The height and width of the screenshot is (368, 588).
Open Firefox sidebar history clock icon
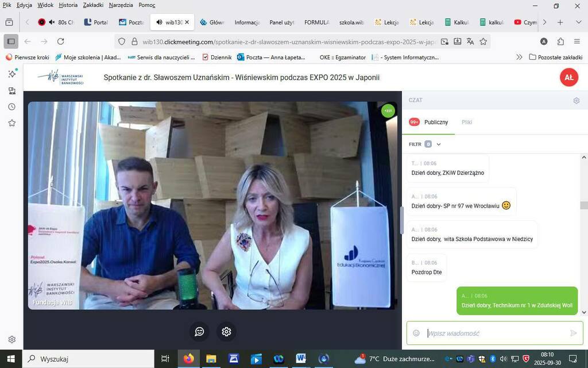pyautogui.click(x=11, y=107)
